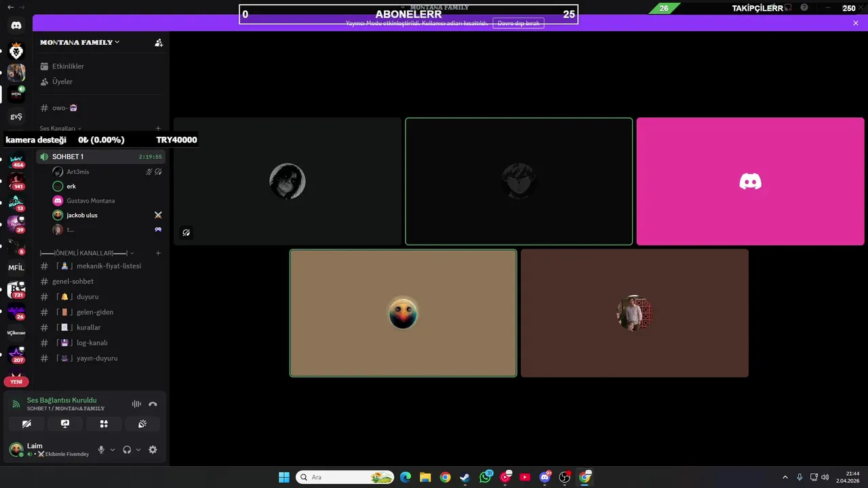Collapse the ÖNEMLİ KANALLAR category
This screenshot has height=488, width=868.
[87, 253]
